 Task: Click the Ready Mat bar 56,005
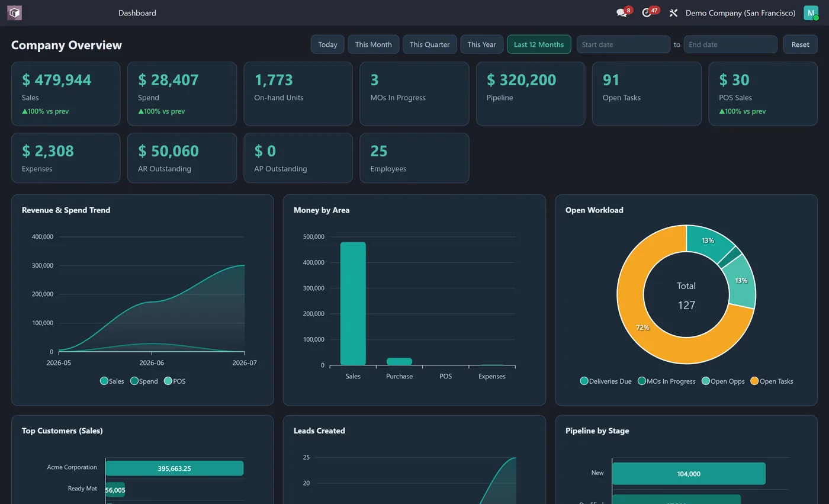click(115, 490)
